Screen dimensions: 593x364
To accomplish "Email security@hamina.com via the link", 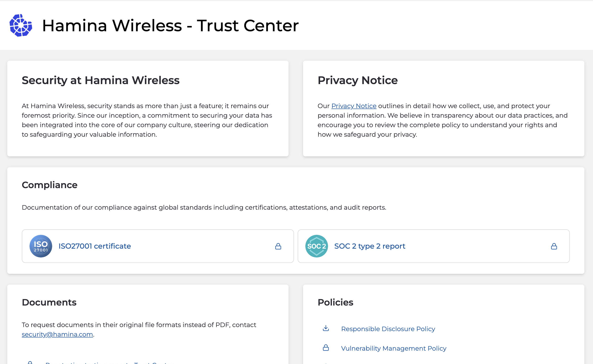I will point(57,334).
